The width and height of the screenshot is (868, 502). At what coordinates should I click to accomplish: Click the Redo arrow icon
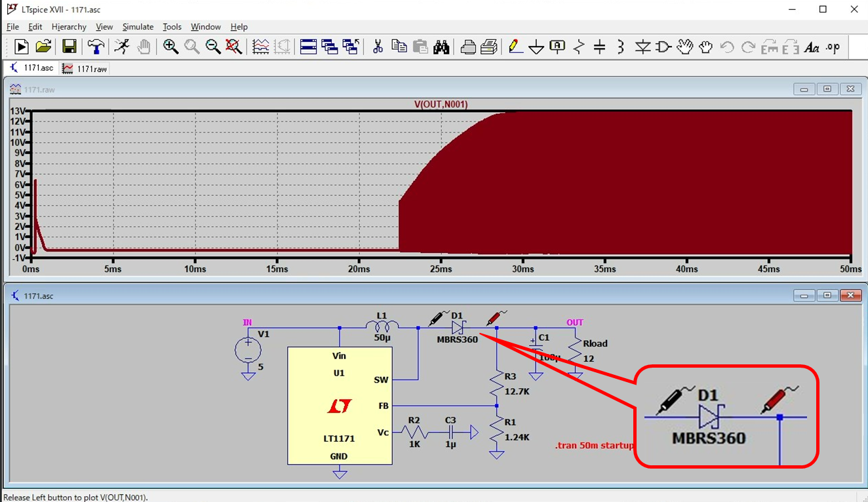click(748, 47)
